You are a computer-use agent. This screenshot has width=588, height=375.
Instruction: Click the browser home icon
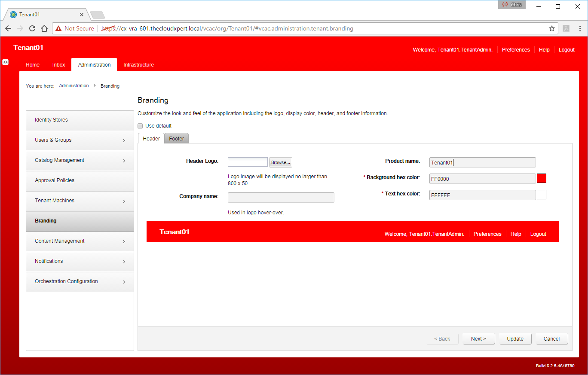44,28
